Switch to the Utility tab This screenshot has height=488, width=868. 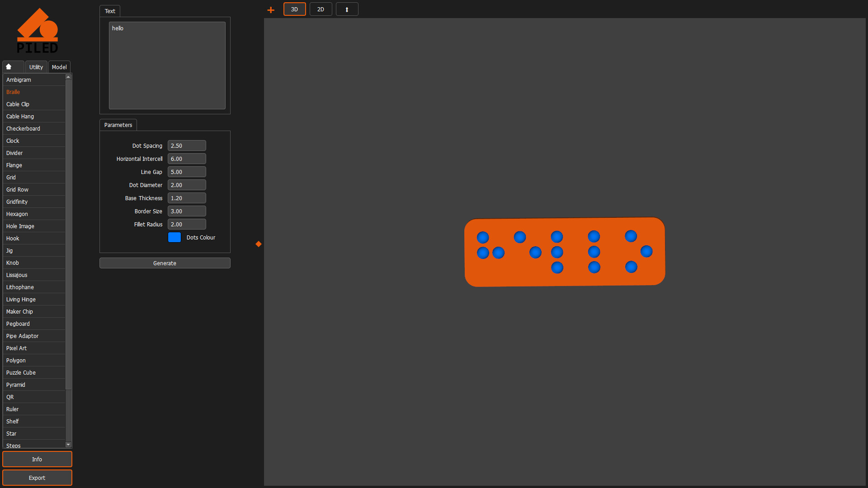(x=36, y=66)
